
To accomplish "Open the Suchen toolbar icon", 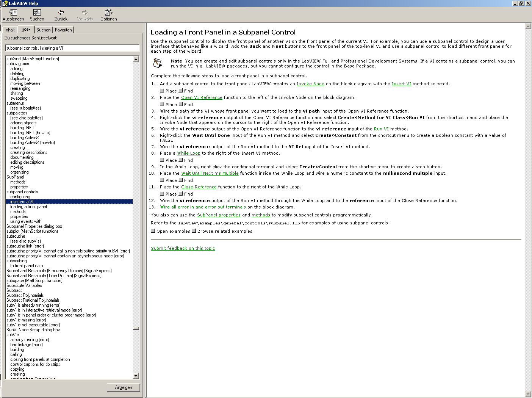I will pyautogui.click(x=37, y=13).
